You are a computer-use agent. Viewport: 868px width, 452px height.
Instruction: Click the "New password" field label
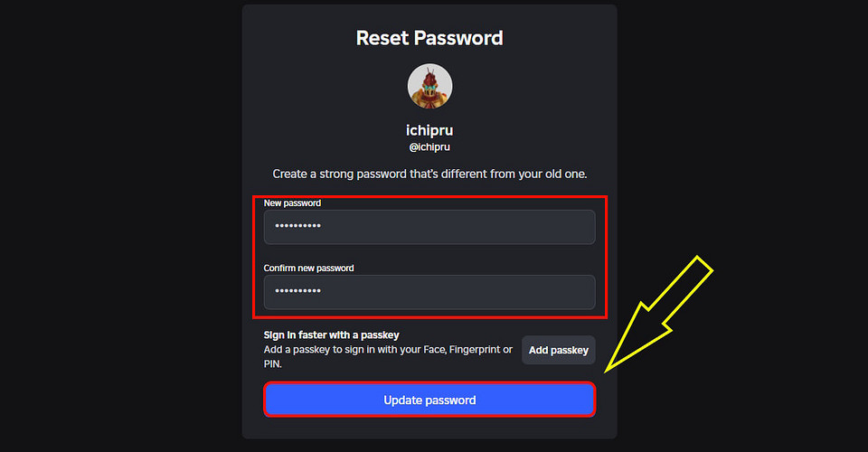point(292,203)
